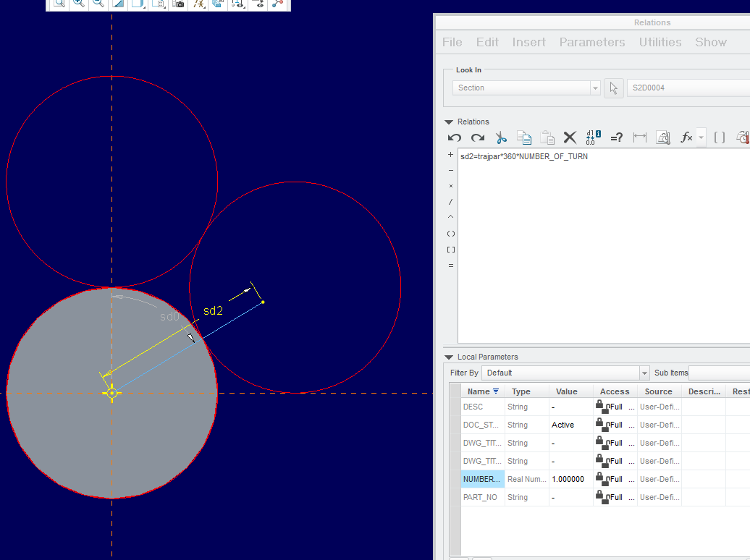Click the yellow sketch origin point

point(112,393)
